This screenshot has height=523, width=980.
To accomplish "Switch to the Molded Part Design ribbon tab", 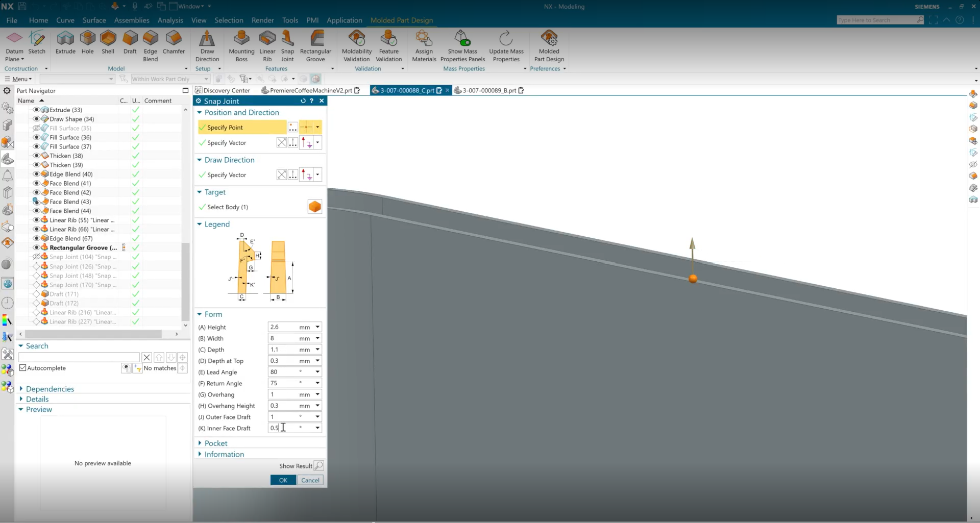I will pyautogui.click(x=402, y=20).
